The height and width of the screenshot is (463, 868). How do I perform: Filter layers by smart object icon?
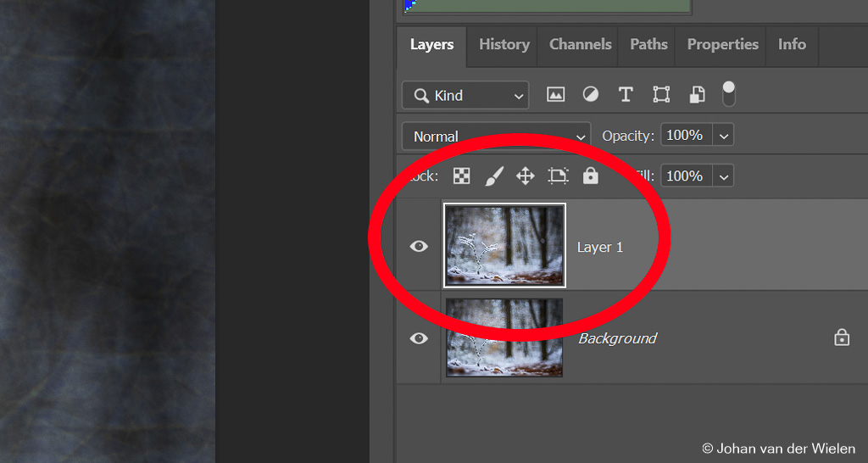[x=697, y=95]
